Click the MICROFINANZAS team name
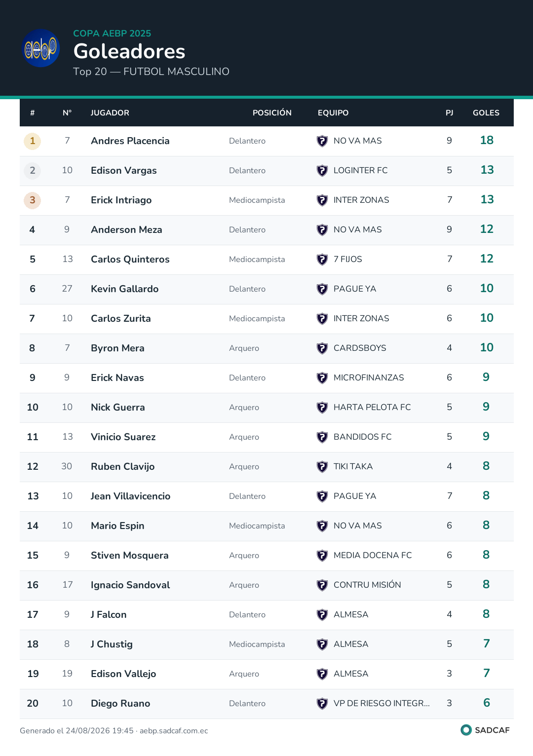 click(369, 378)
